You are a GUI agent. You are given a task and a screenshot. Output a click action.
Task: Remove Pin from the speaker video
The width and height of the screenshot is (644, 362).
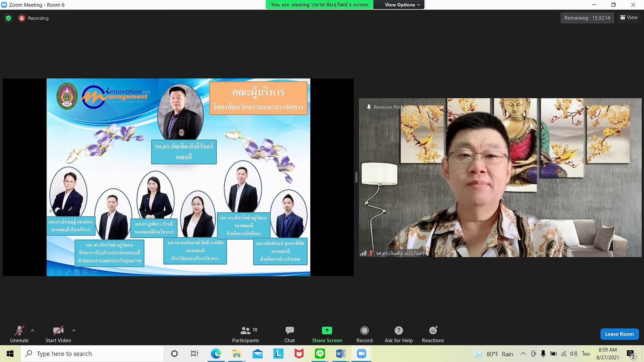point(383,107)
